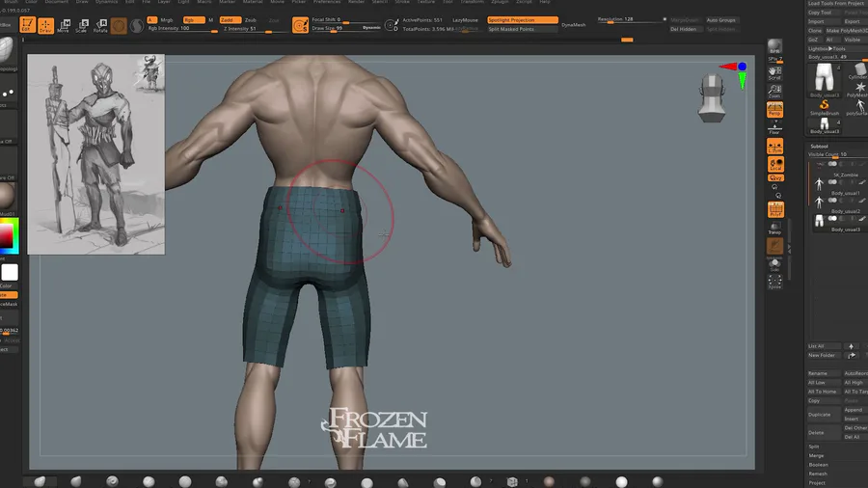Click the brush draw size S icon
This screenshot has width=868, height=488.
[x=300, y=25]
